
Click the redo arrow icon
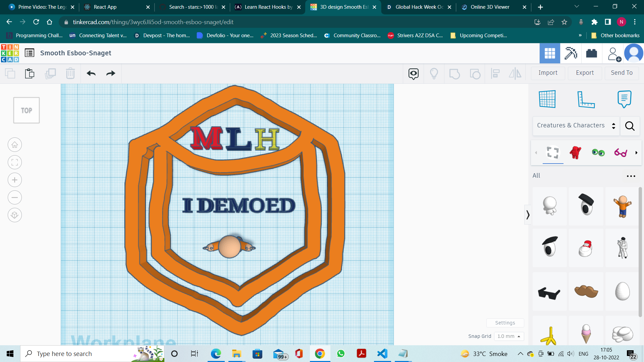tap(111, 73)
